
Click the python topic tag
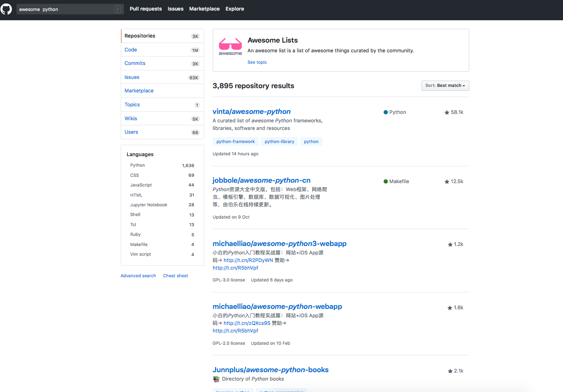(311, 142)
